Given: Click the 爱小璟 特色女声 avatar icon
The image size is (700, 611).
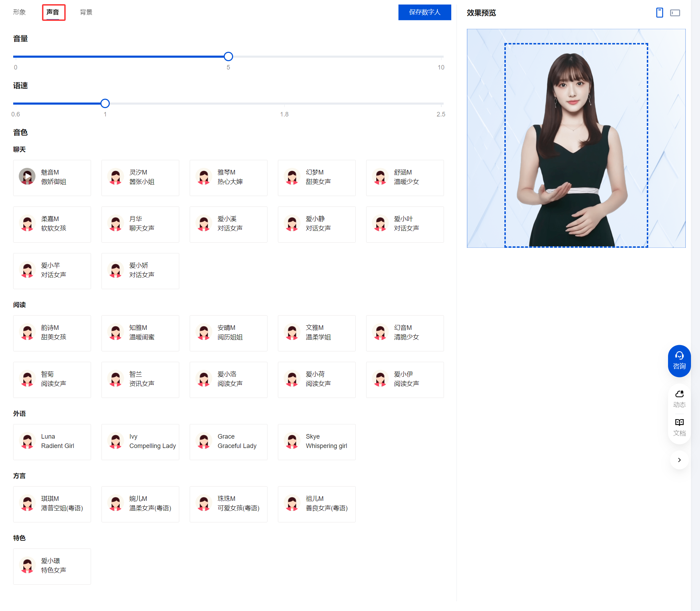Looking at the screenshot, I should click(27, 565).
